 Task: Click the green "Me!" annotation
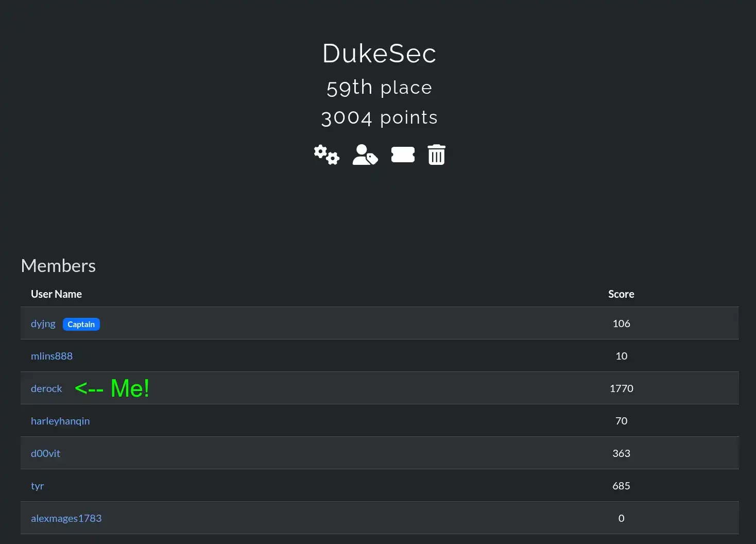click(x=130, y=388)
